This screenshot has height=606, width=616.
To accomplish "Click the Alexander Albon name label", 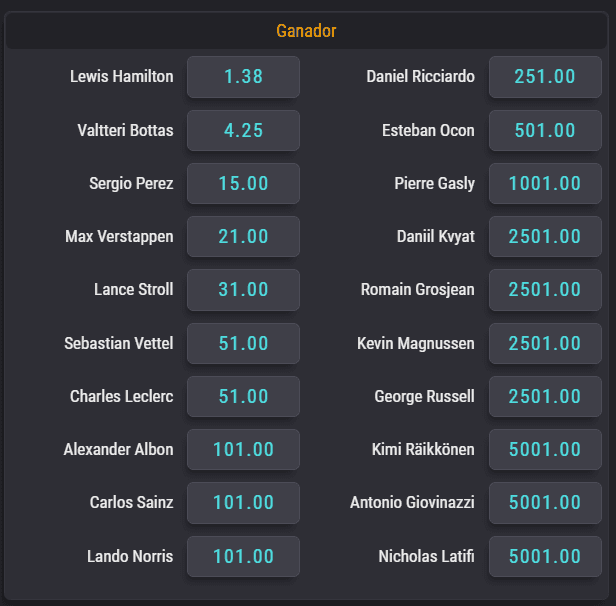I will (118, 449).
